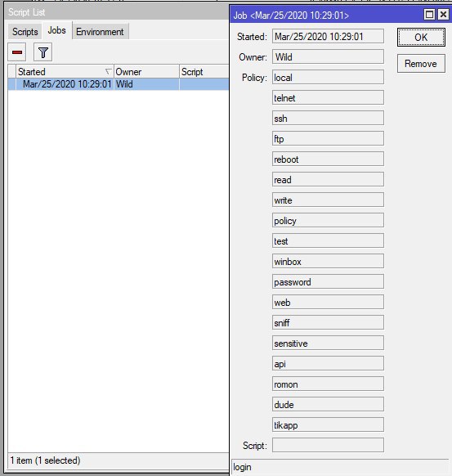The width and height of the screenshot is (452, 476).
Task: Click the policy field 'local'
Action: 328,77
